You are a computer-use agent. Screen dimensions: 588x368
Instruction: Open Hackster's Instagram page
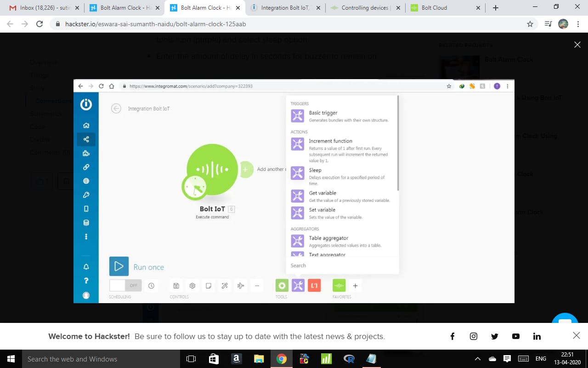(x=474, y=336)
